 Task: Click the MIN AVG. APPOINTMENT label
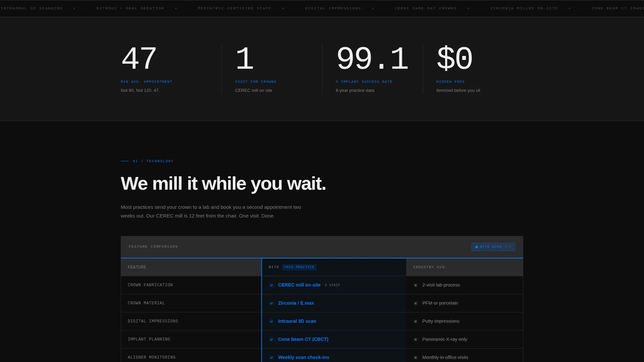tap(146, 82)
